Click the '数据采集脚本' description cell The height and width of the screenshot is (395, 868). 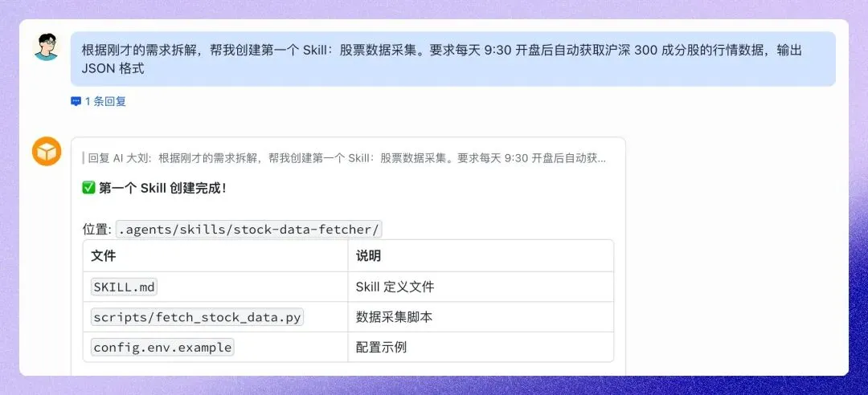pos(481,317)
